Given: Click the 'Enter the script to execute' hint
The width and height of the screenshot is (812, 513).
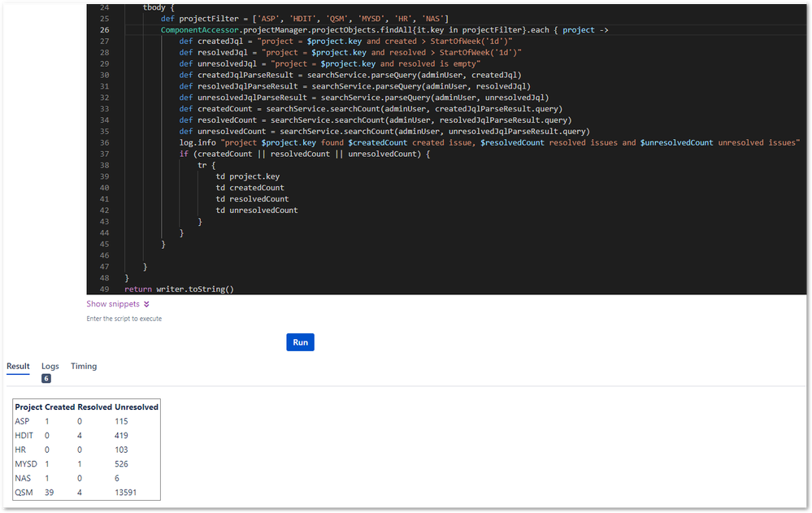Looking at the screenshot, I should pyautogui.click(x=124, y=319).
